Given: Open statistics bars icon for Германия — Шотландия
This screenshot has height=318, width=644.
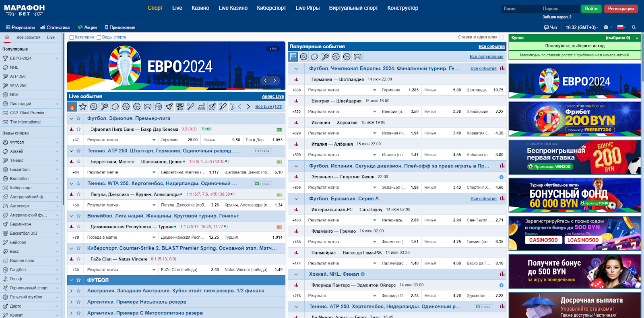Looking at the screenshot, I should 296,79.
